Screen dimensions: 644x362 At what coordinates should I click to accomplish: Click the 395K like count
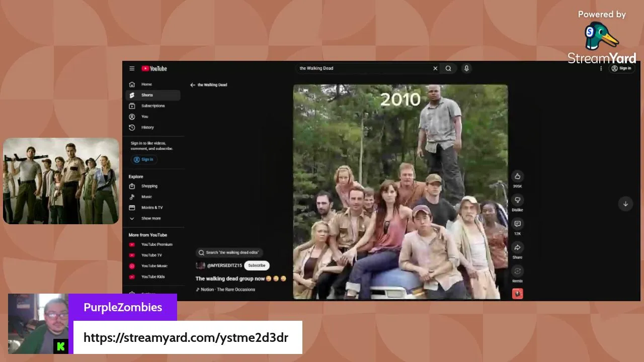coord(517,187)
